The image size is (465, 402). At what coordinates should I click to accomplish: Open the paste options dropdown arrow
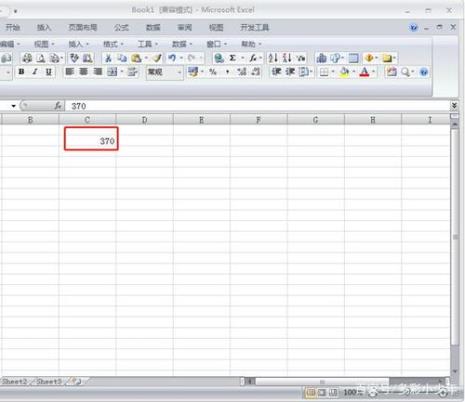(146, 58)
